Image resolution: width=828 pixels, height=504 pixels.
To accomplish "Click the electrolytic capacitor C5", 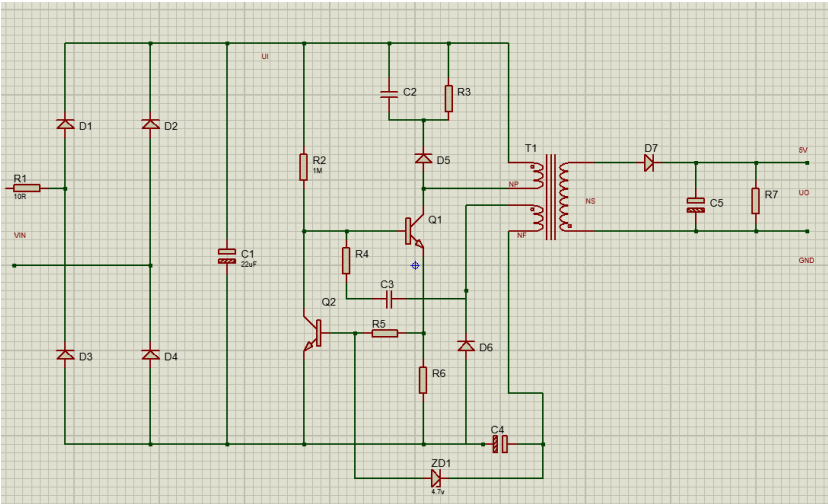I will pos(695,205).
